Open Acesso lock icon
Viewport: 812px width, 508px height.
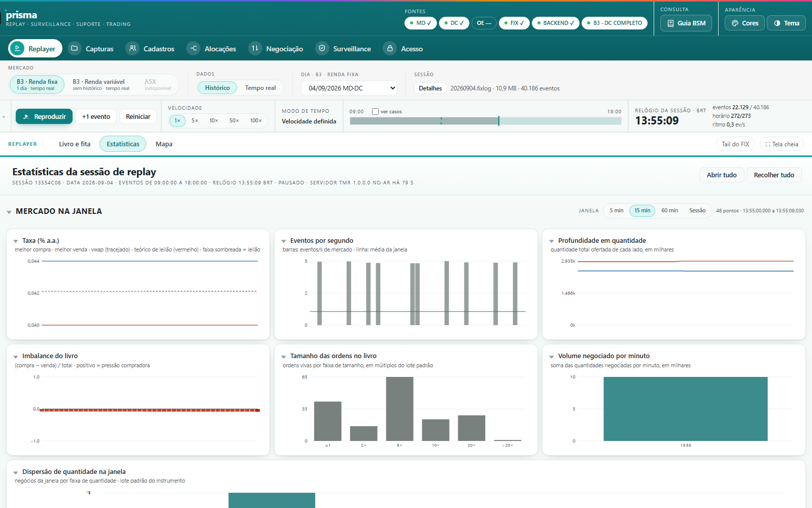390,48
